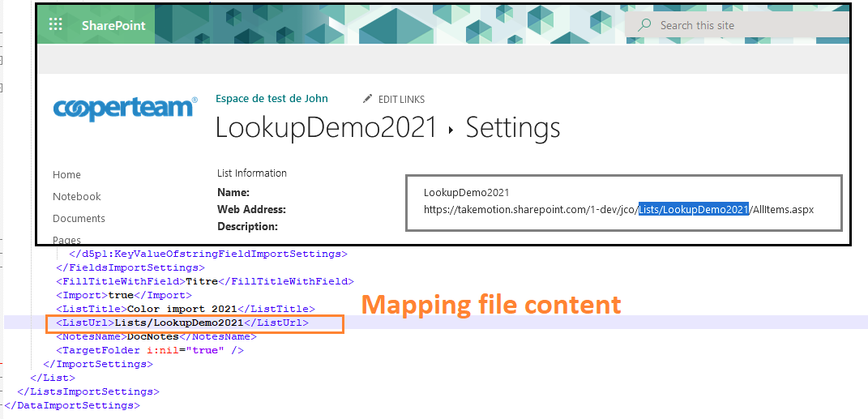The height and width of the screenshot is (419, 868).
Task: Open Espace de test de John link
Action: [272, 99]
